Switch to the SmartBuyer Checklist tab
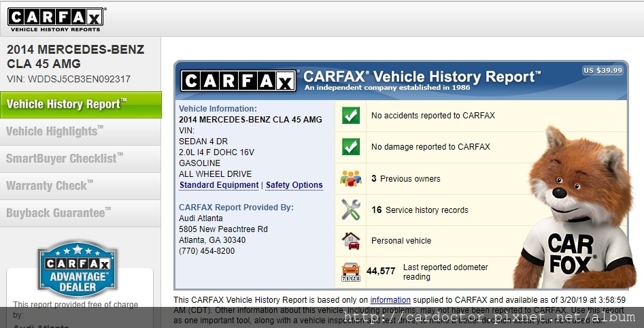This screenshot has width=644, height=328. tap(80, 159)
